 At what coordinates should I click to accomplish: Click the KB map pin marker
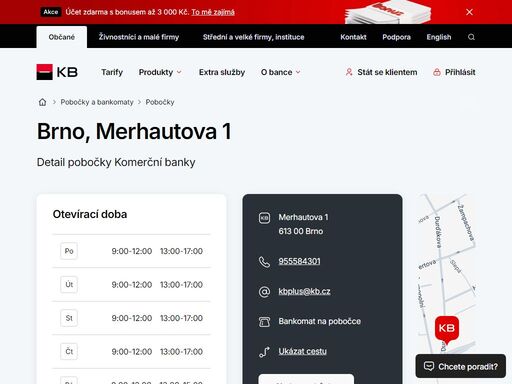[x=447, y=330]
